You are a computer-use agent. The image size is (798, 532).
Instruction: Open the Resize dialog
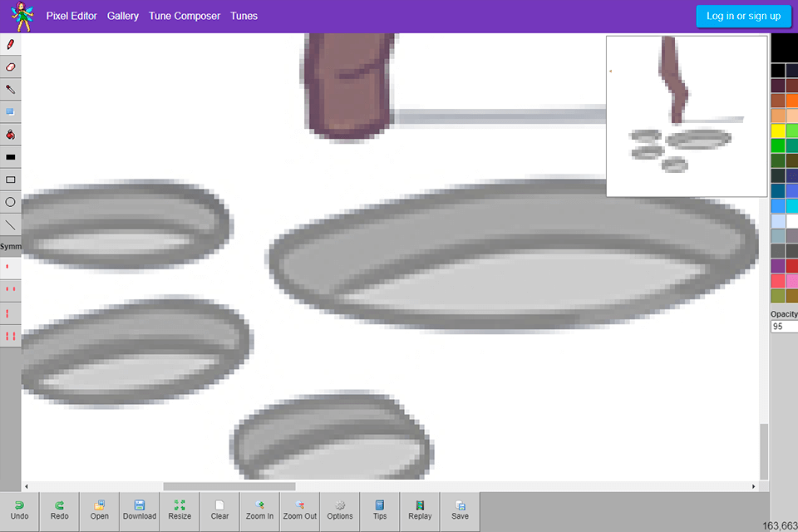[180, 510]
